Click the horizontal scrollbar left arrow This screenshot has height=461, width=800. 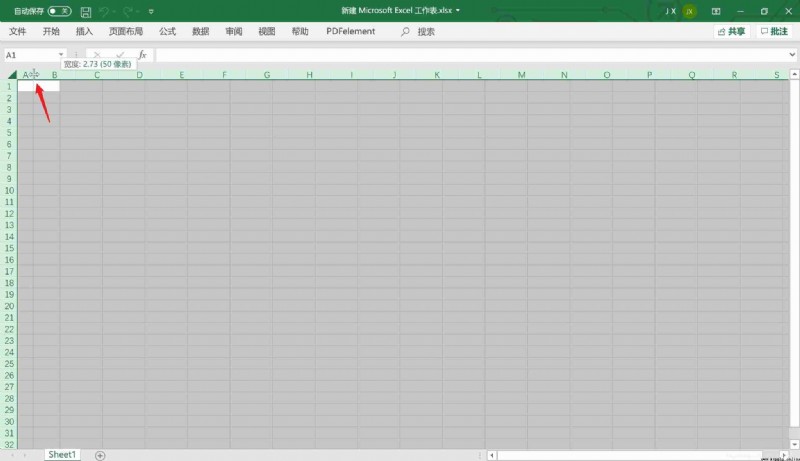coord(491,455)
